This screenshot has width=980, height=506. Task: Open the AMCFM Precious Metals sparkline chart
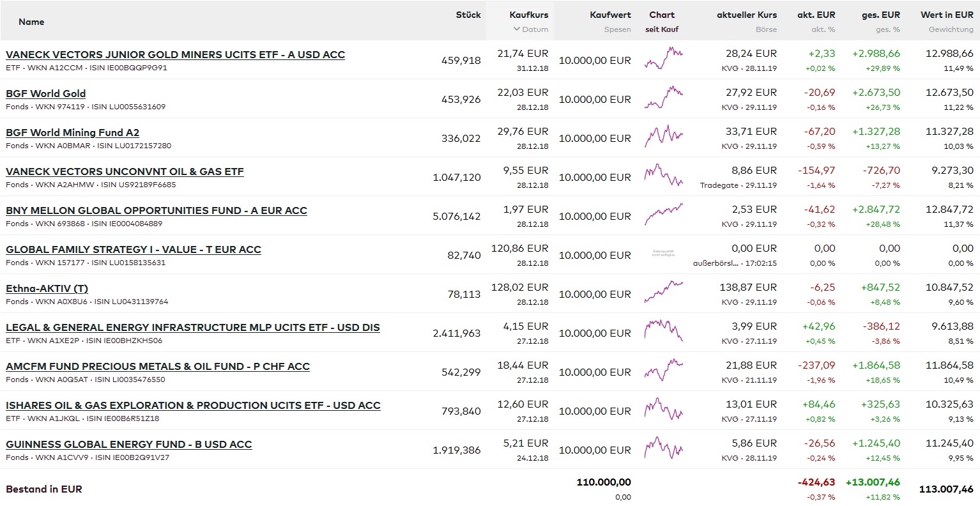pos(664,371)
